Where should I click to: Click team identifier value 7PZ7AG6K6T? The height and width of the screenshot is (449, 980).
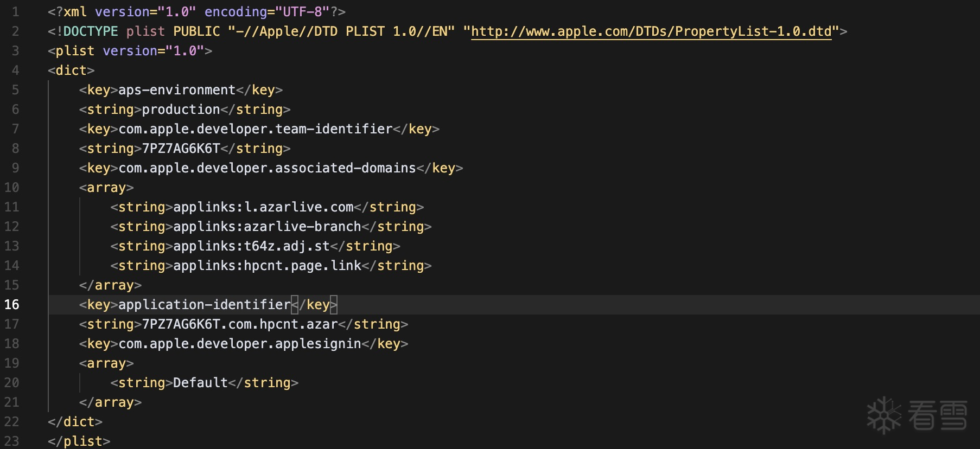(x=181, y=149)
